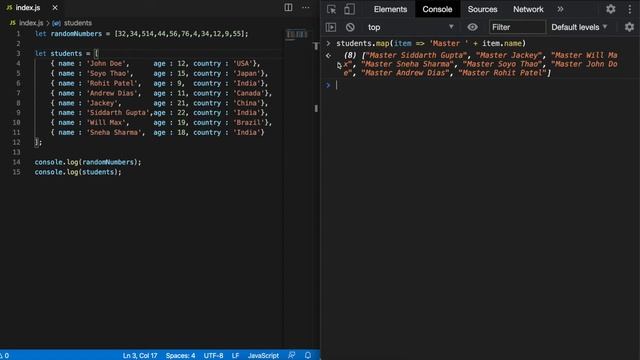Clear the console
Viewport: 640px width, 360px height.
(350, 27)
